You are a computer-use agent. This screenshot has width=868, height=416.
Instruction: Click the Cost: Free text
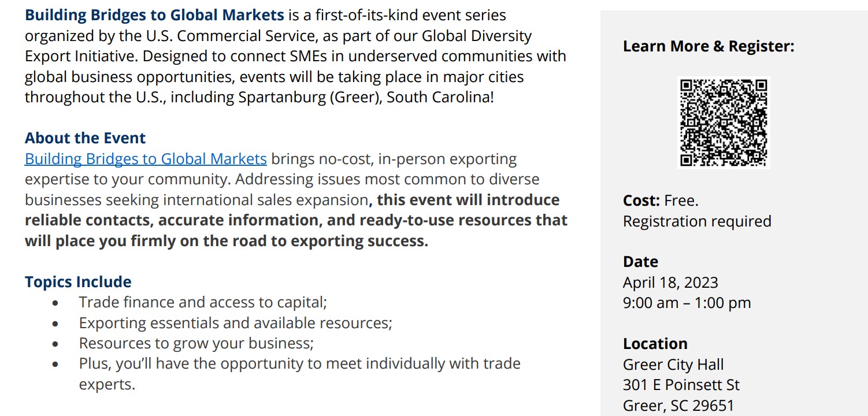click(661, 200)
